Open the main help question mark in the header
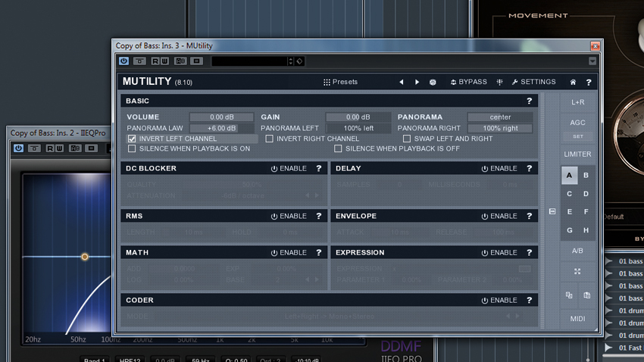Screen dimensions: 644x362 (589, 82)
